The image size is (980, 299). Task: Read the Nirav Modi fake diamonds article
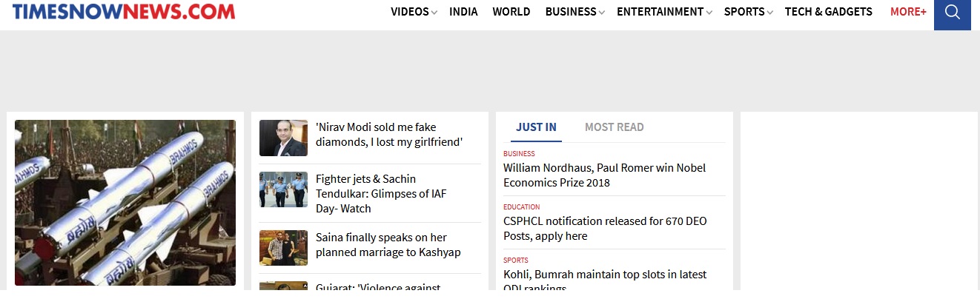point(388,135)
